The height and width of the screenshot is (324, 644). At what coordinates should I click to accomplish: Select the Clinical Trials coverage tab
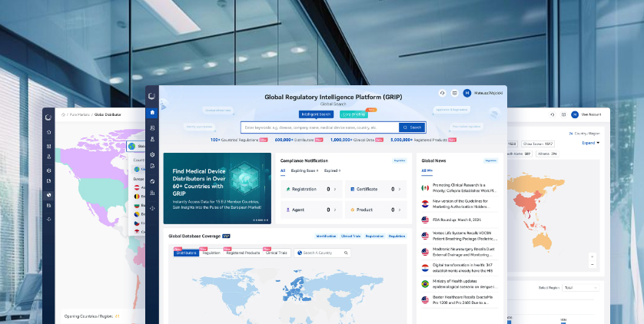coord(277,253)
